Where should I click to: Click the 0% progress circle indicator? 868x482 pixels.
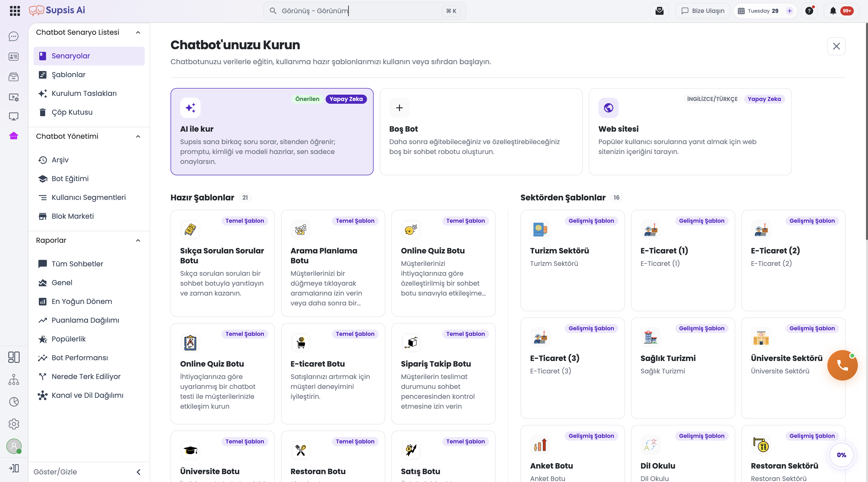tap(841, 455)
